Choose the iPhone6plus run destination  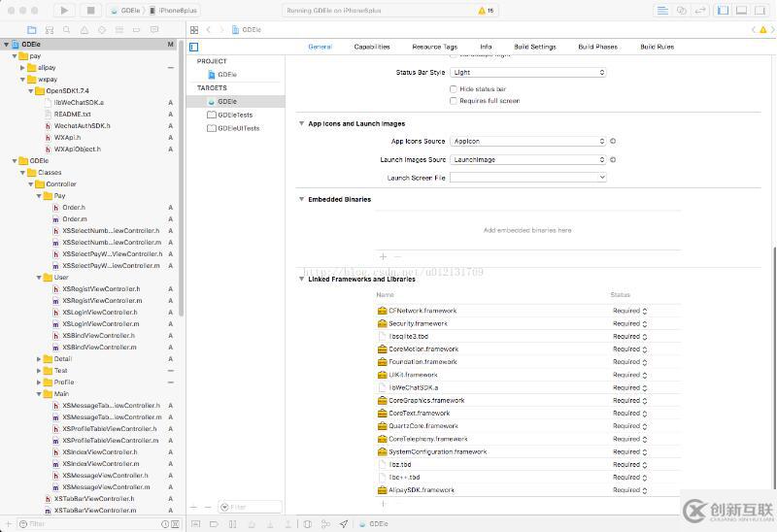(173, 10)
